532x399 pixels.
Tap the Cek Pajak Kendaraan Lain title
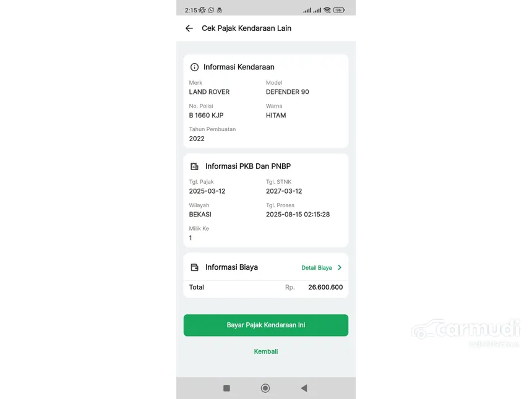point(247,28)
